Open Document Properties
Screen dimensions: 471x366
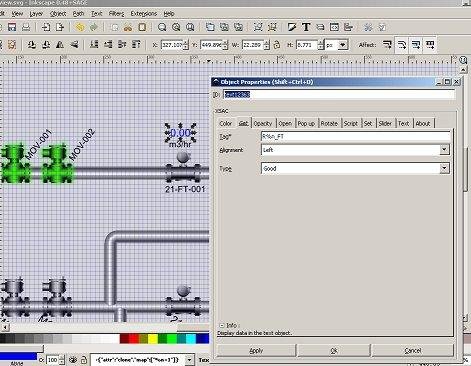point(382,27)
